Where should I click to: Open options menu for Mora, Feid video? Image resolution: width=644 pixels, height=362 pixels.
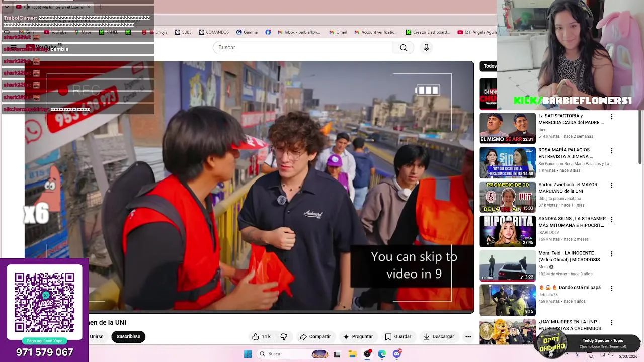click(612, 254)
